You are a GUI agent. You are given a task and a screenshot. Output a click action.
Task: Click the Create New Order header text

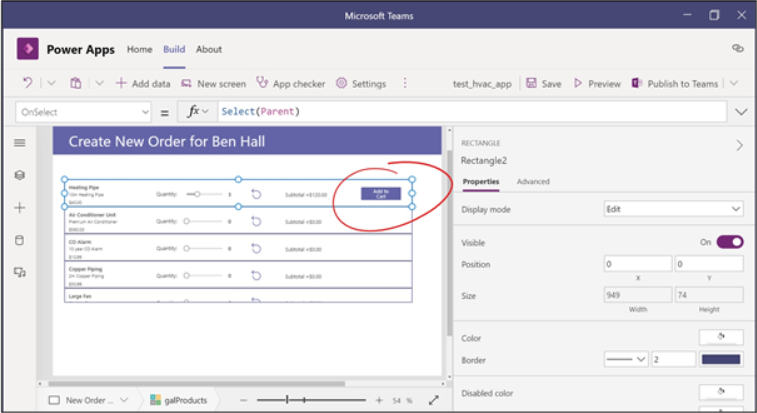(x=167, y=142)
